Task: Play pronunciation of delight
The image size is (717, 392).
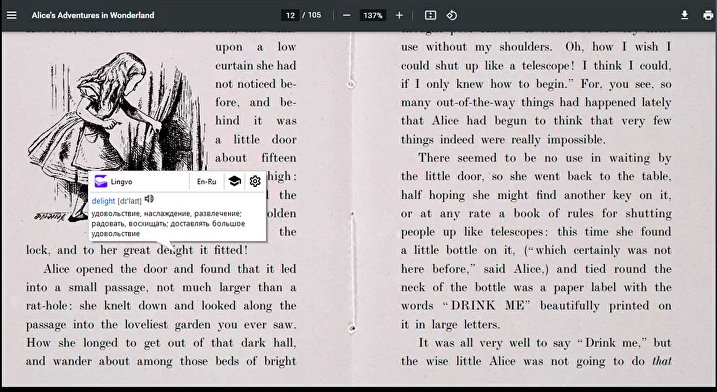Action: (149, 199)
